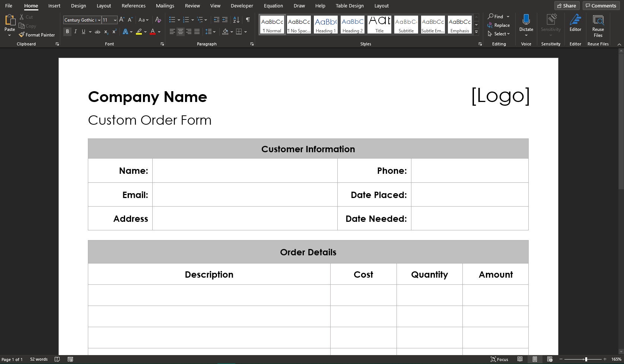This screenshot has width=624, height=364.
Task: Align text to the left
Action: tap(172, 32)
